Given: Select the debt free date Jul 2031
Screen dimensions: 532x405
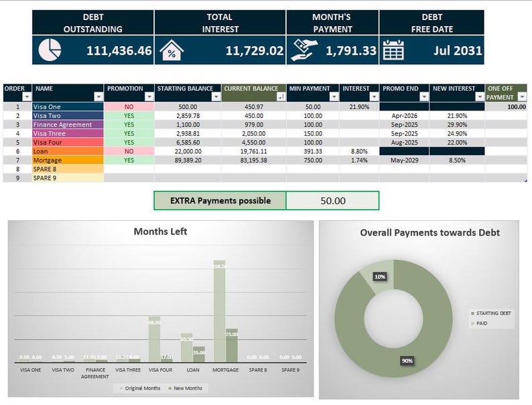Looking at the screenshot, I should point(458,51).
